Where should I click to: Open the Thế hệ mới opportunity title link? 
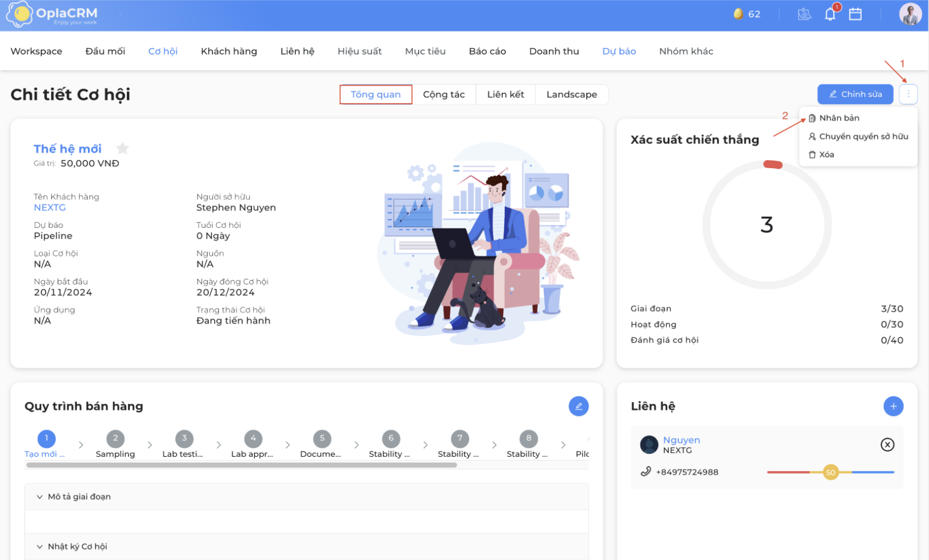click(x=68, y=149)
